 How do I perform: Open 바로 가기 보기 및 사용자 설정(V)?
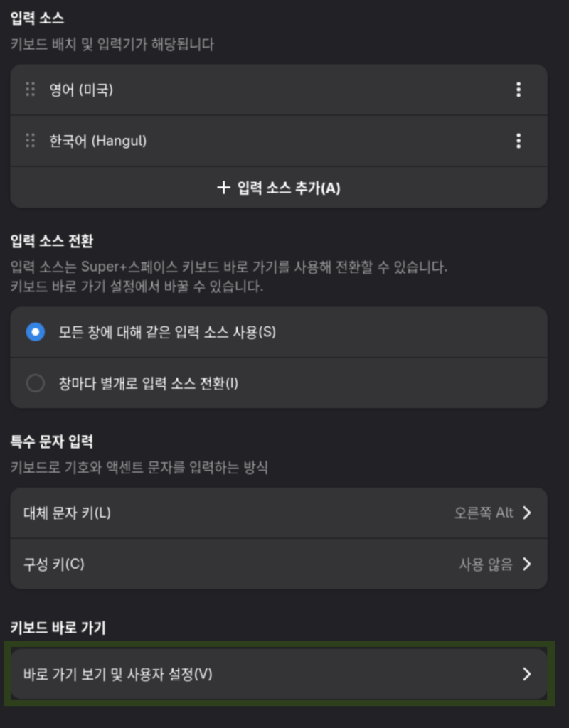coord(118,674)
